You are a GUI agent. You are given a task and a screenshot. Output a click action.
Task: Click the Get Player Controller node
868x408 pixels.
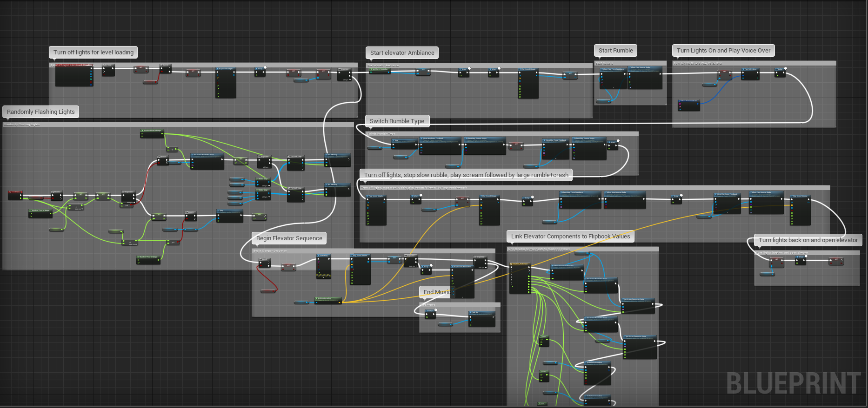(x=380, y=71)
